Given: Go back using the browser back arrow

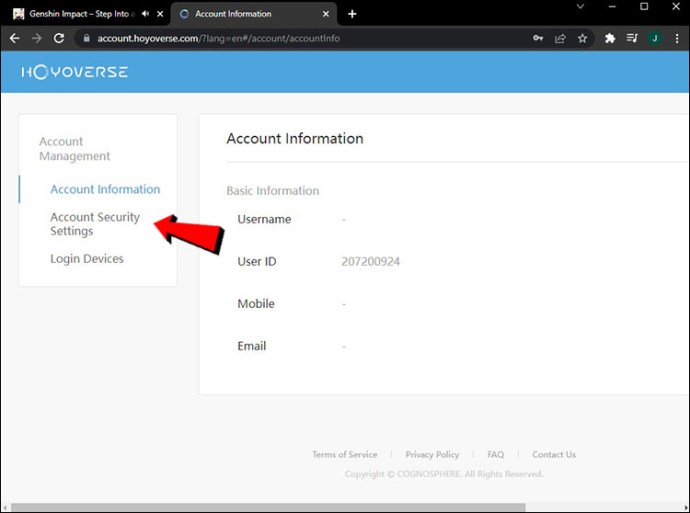Looking at the screenshot, I should 14,38.
